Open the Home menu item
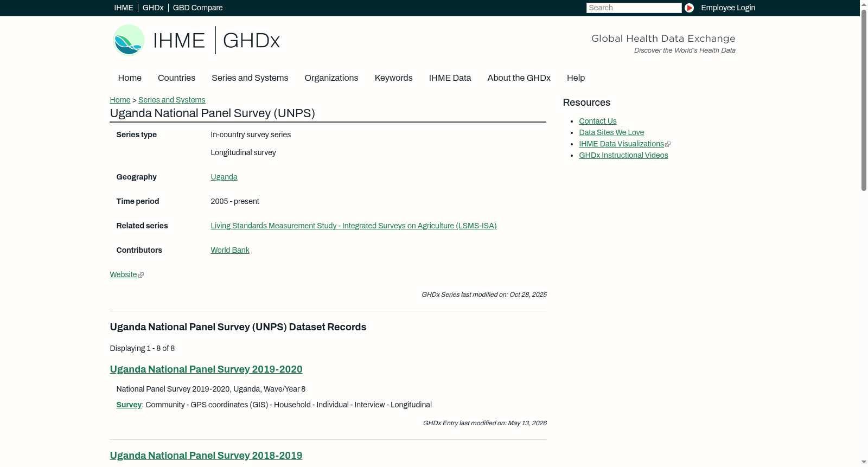The image size is (868, 467). (130, 78)
